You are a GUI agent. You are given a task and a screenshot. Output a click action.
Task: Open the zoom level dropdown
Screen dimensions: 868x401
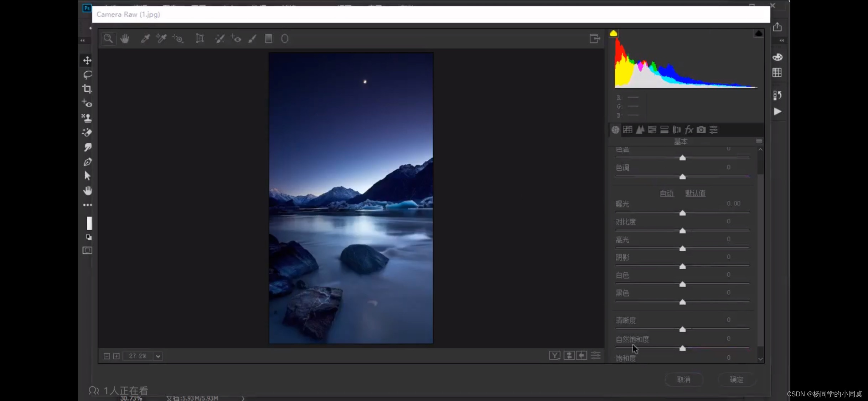[158, 356]
